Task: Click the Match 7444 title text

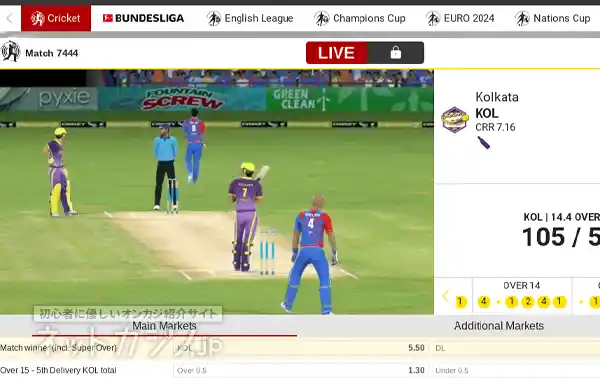Action: coord(52,53)
